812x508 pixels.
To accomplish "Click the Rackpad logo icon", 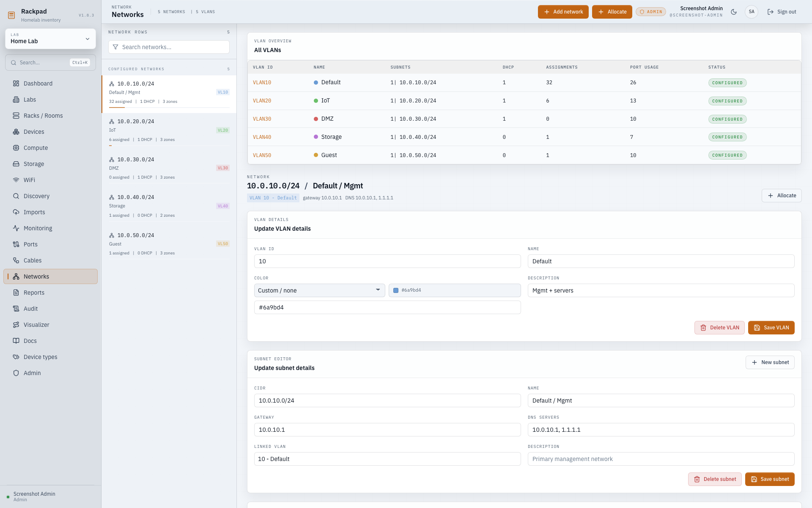I will tap(11, 15).
